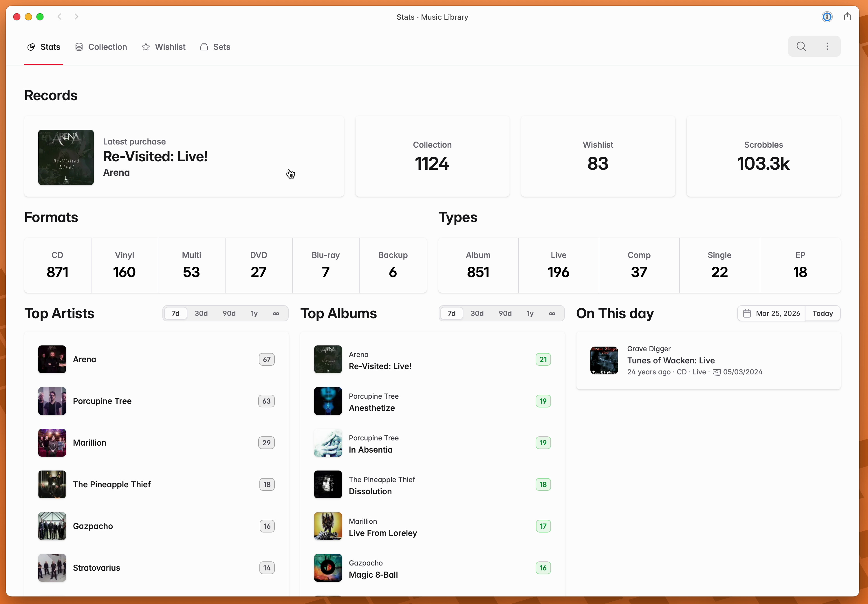Open Magic 8-Ball album row
Viewport: 868px width, 604px height.
pos(432,568)
